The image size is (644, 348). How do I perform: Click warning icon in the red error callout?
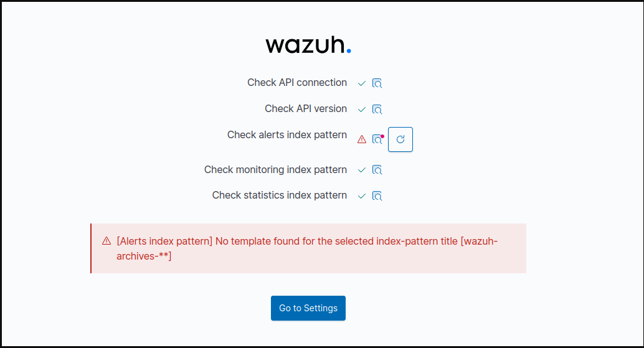click(x=107, y=241)
